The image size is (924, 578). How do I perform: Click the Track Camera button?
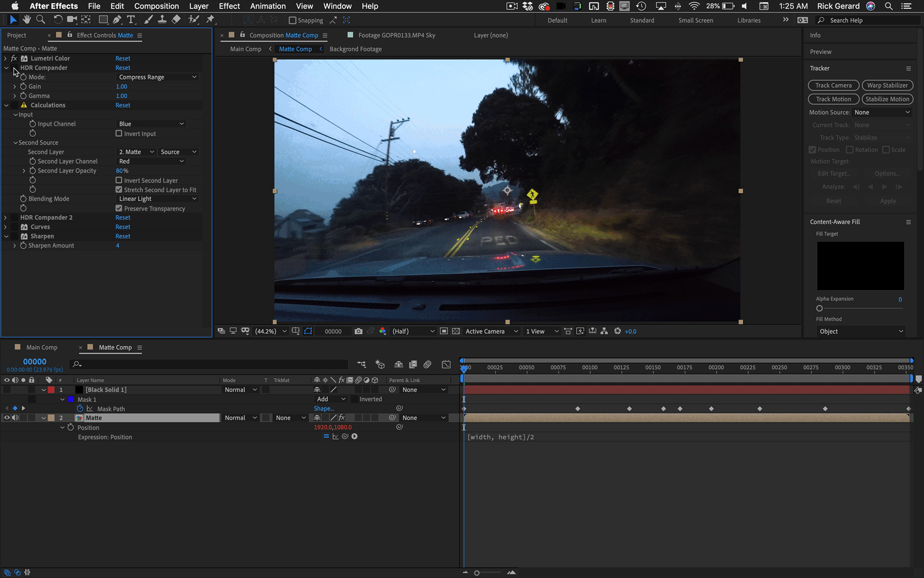[833, 85]
